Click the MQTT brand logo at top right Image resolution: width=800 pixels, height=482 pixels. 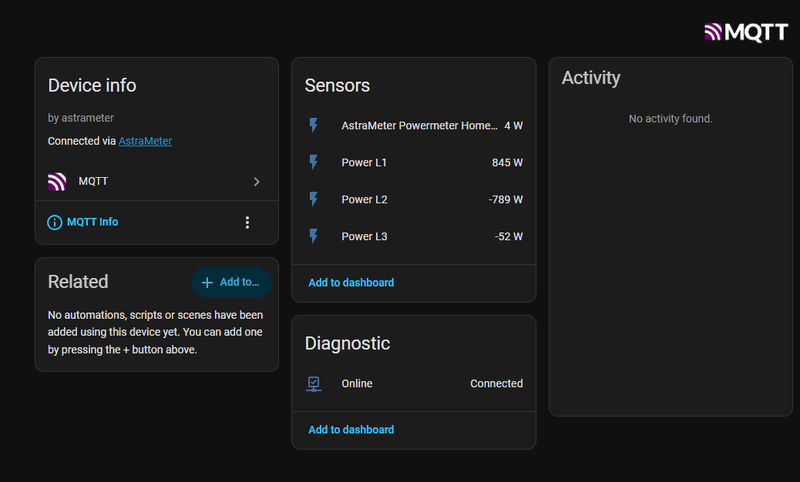(746, 33)
